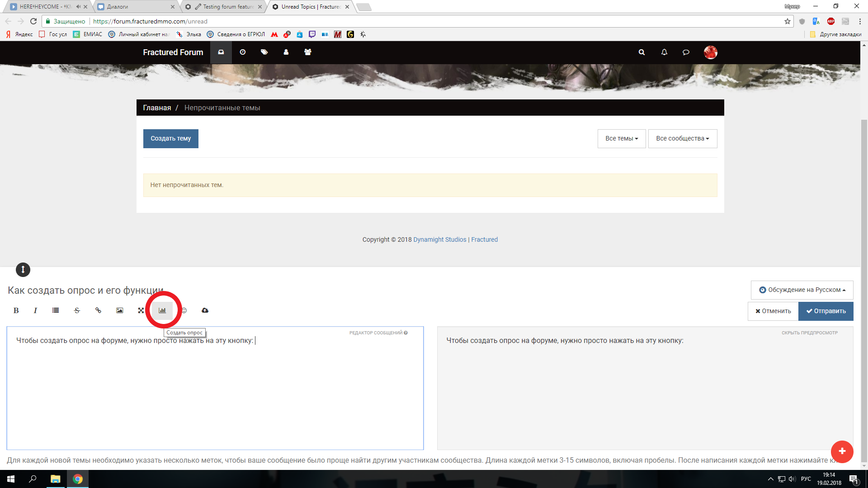
Task: Expand the Все темы filter dropdown
Action: [622, 139]
